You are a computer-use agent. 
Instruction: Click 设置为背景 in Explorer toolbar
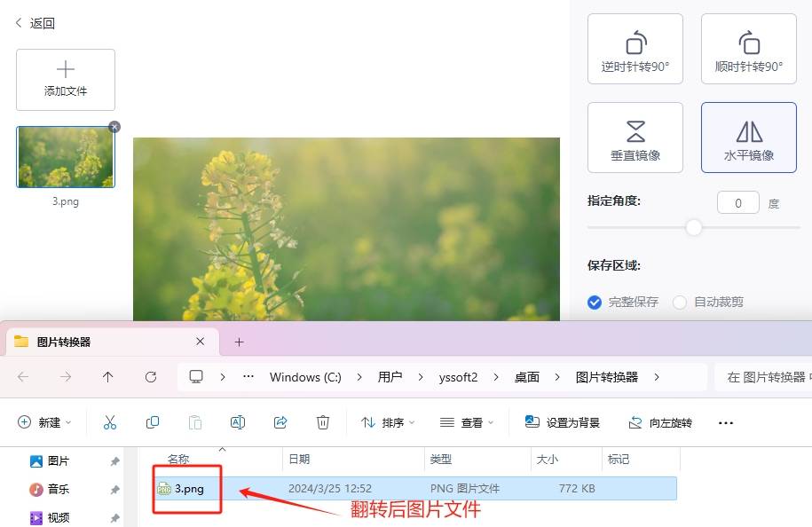pos(562,422)
